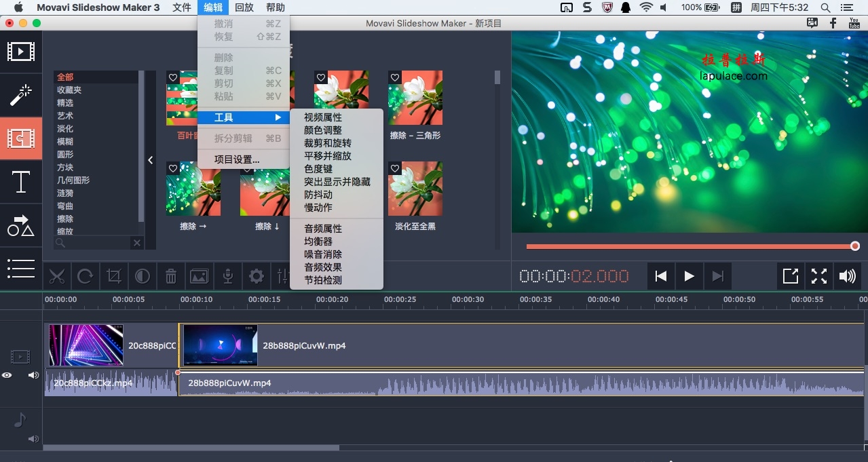This screenshot has width=868, height=462.
Task: Open the QQ penguin icon in the menu bar
Action: click(626, 7)
